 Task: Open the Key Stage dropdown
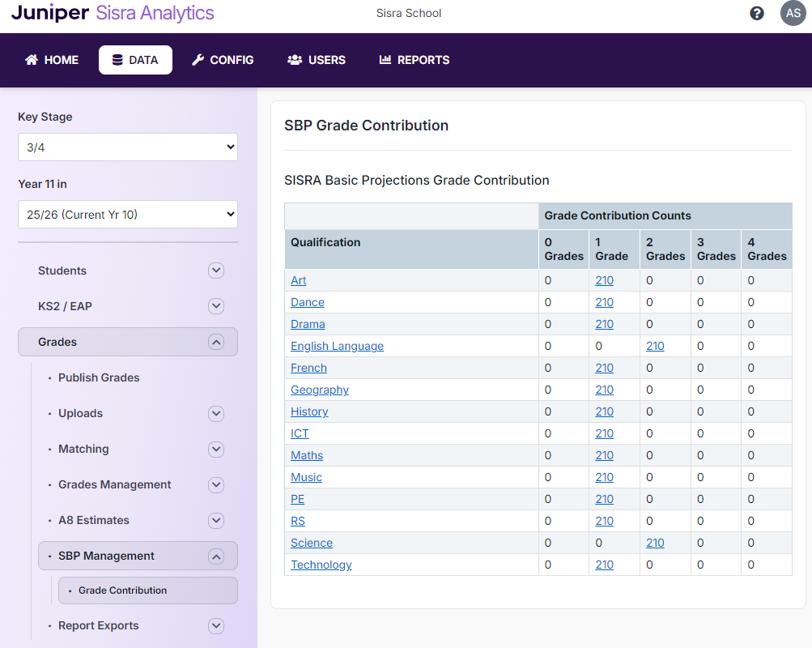pos(127,147)
